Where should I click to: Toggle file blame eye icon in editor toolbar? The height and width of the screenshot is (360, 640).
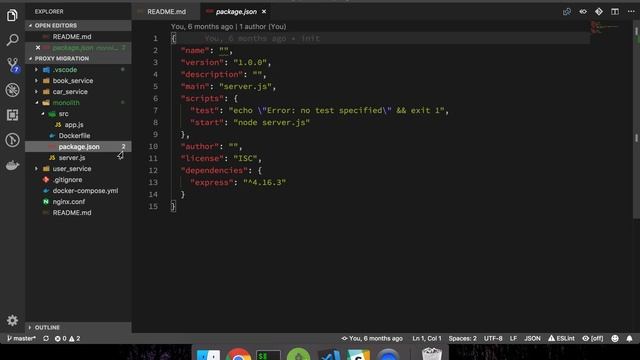[x=583, y=12]
